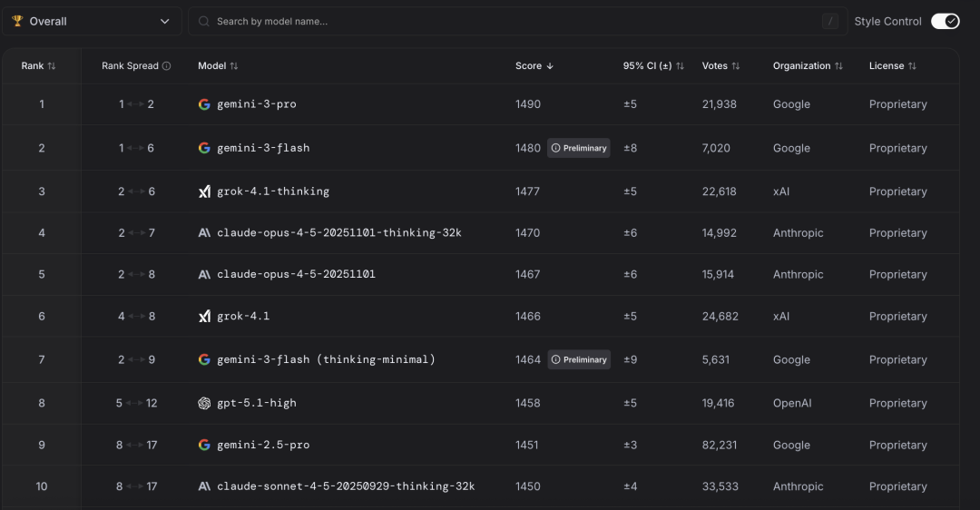Click rank number 10 cell
The image size is (980, 510).
tap(41, 486)
